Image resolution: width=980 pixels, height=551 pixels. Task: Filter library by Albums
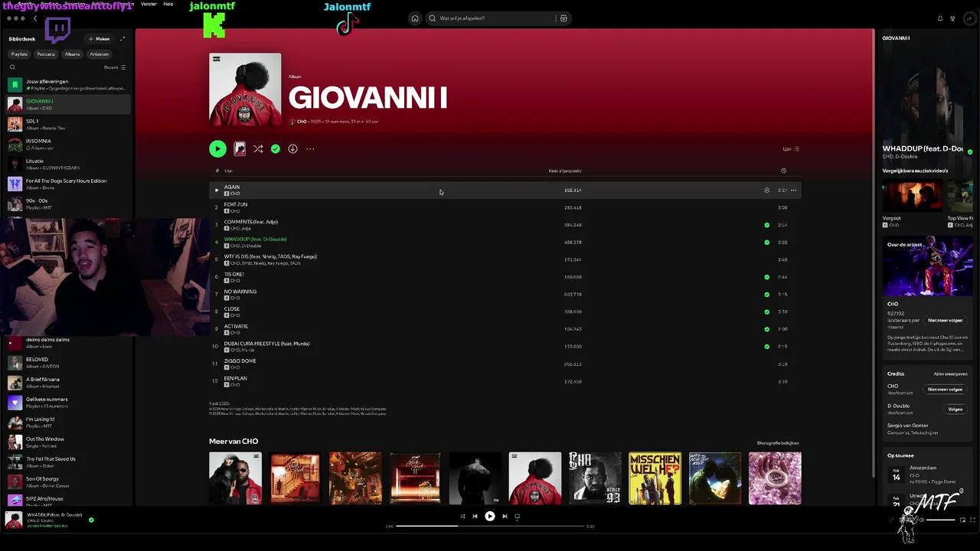[72, 54]
